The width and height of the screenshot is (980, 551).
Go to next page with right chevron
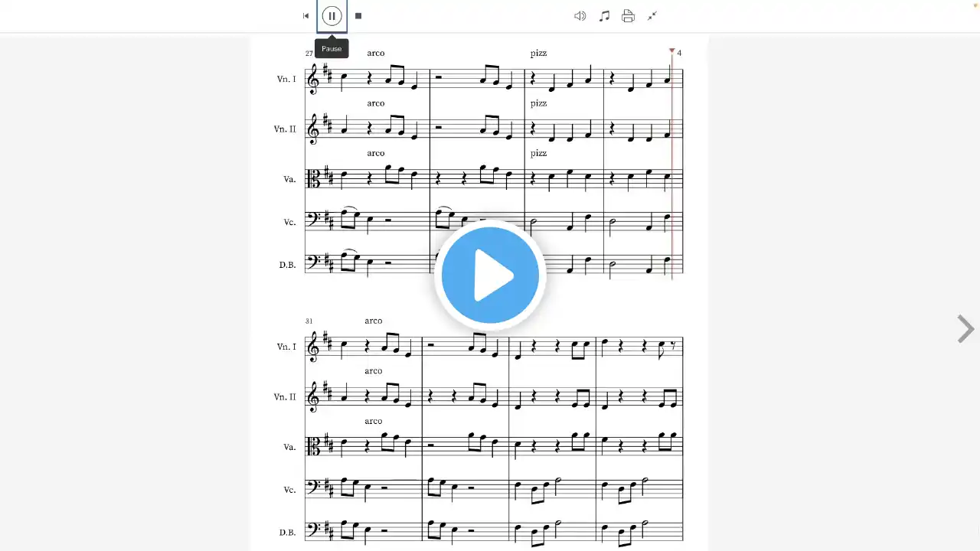pyautogui.click(x=965, y=329)
